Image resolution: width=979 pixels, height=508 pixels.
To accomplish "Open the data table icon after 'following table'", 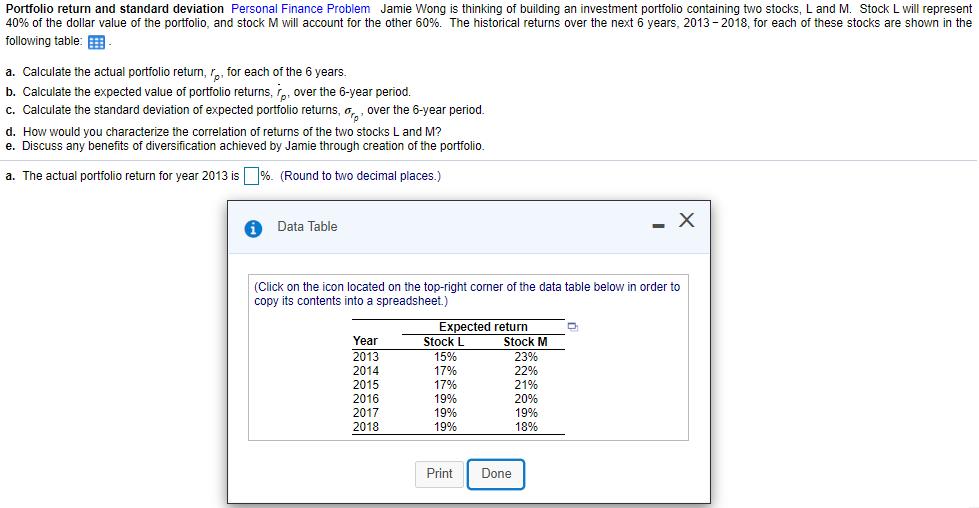I will coord(96,42).
